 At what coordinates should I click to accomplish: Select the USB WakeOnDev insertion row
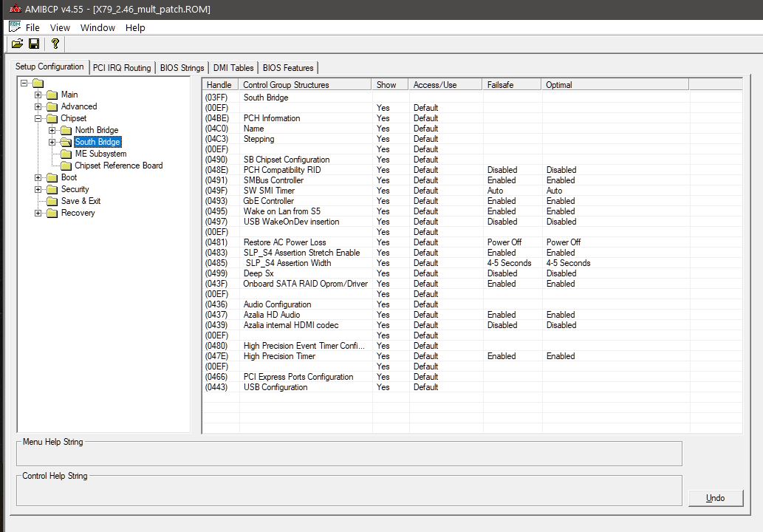coord(472,222)
